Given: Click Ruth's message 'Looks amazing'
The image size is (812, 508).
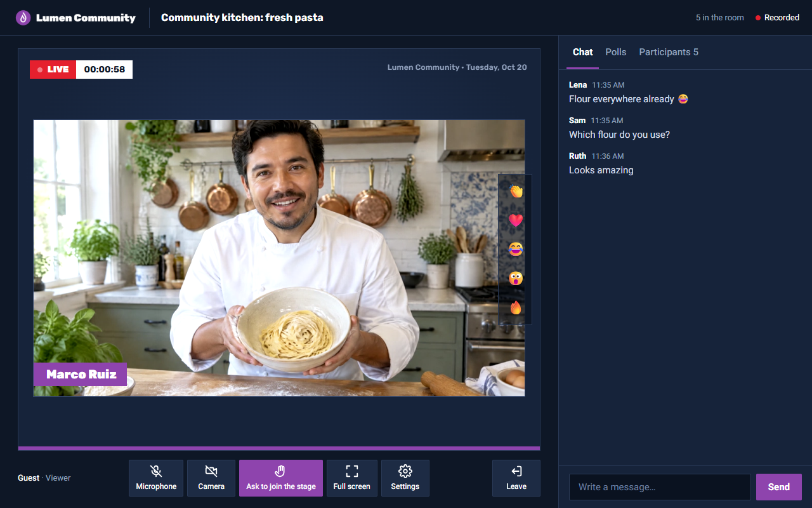Looking at the screenshot, I should click(601, 170).
